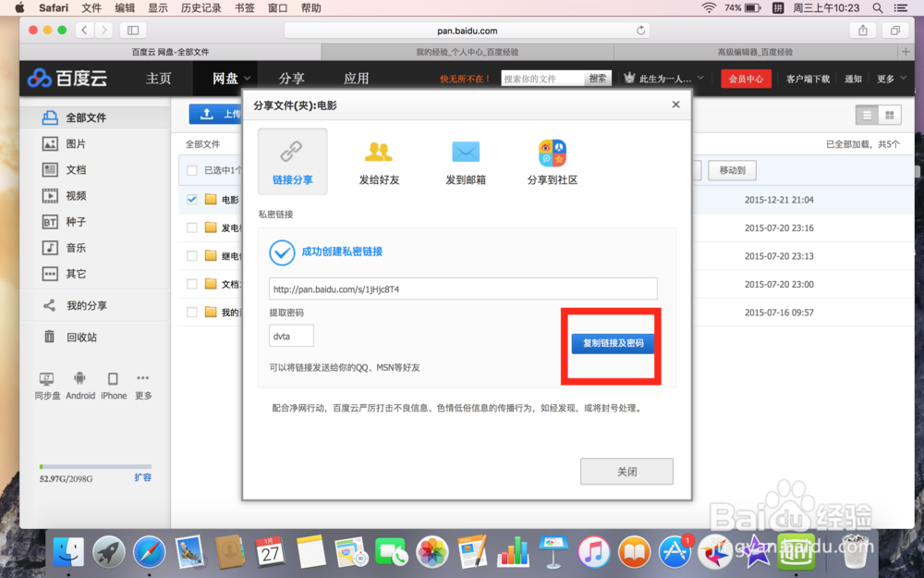
Task: Expand the account menu 此生为一人
Action: point(662,79)
